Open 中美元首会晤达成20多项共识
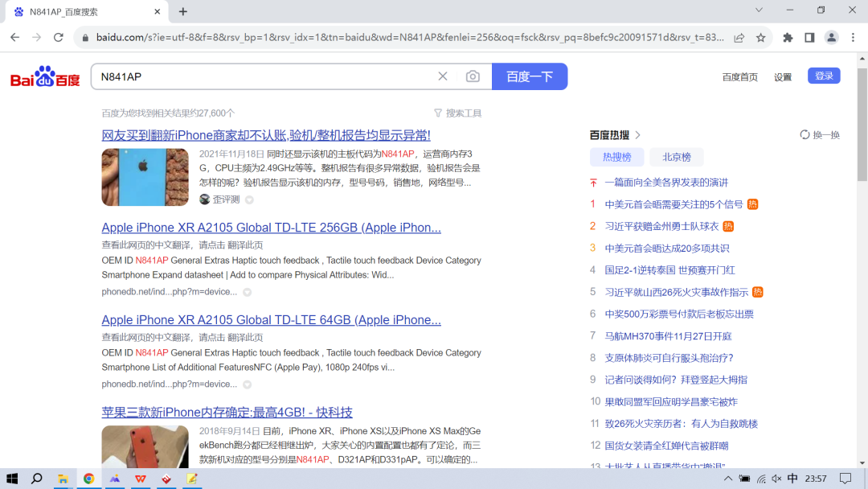Screen dimensions: 868x489 pyautogui.click(x=667, y=248)
